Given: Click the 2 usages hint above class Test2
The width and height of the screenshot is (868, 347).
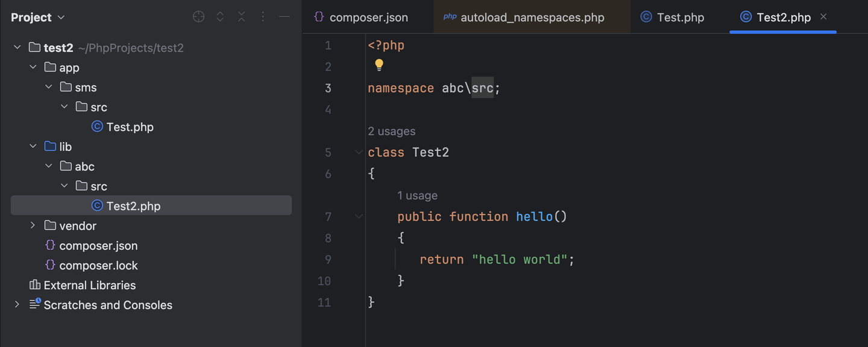Looking at the screenshot, I should [x=391, y=131].
